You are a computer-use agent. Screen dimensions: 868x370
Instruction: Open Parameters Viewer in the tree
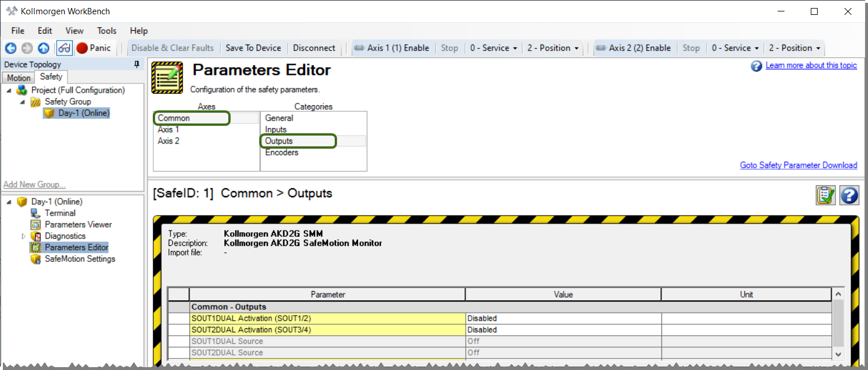tap(78, 225)
